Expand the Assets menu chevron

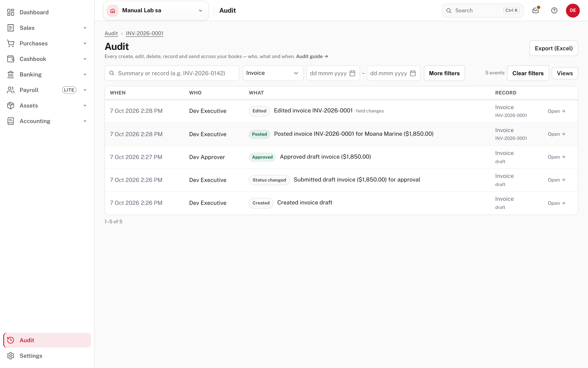coord(85,106)
